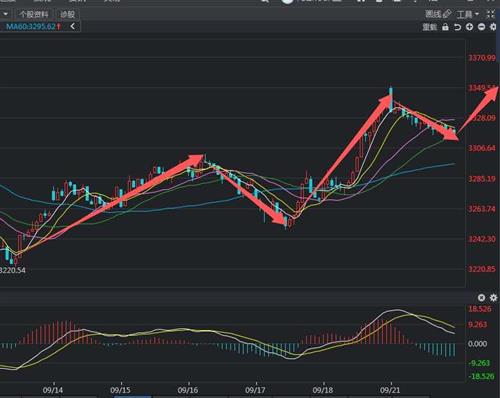Collapse the moving average legend chevron
500x398 pixels.
[x=73, y=26]
